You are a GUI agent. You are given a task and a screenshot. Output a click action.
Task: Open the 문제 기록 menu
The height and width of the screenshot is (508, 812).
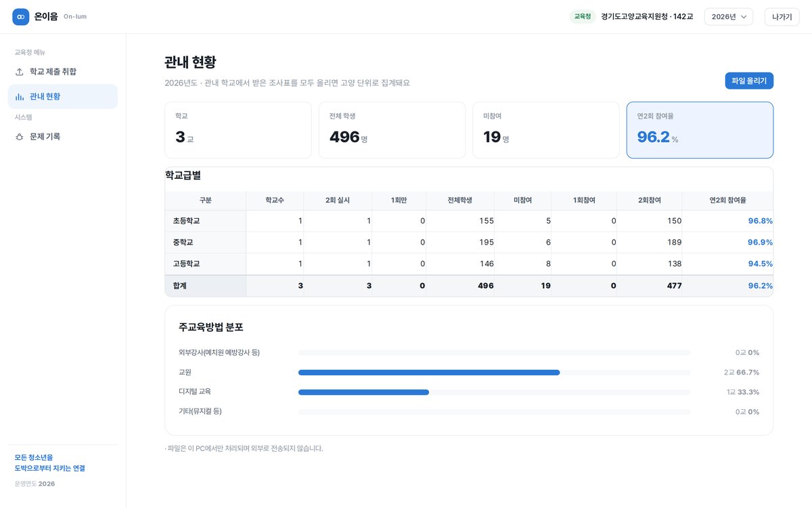[x=63, y=137]
